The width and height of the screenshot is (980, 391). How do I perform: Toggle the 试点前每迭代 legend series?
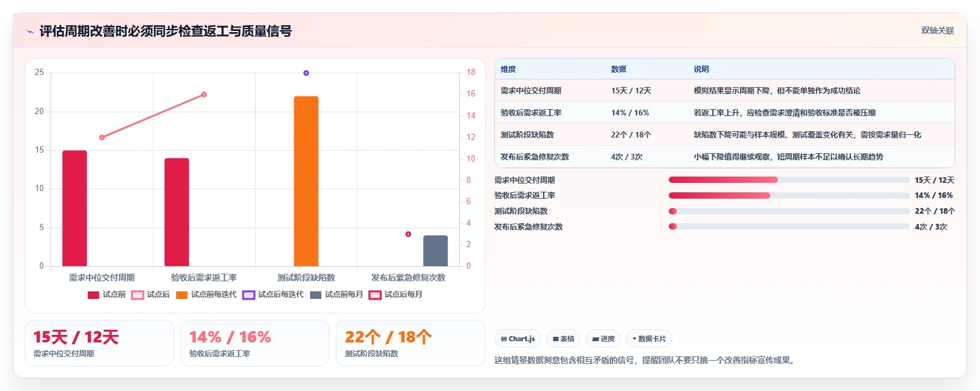(x=206, y=295)
